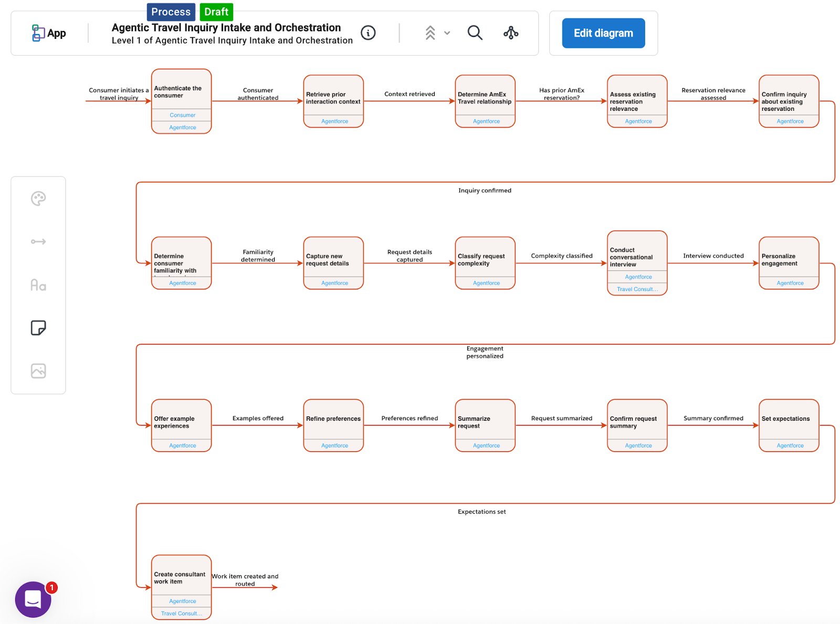Select the sticky note tool
The width and height of the screenshot is (840, 624).
click(38, 328)
